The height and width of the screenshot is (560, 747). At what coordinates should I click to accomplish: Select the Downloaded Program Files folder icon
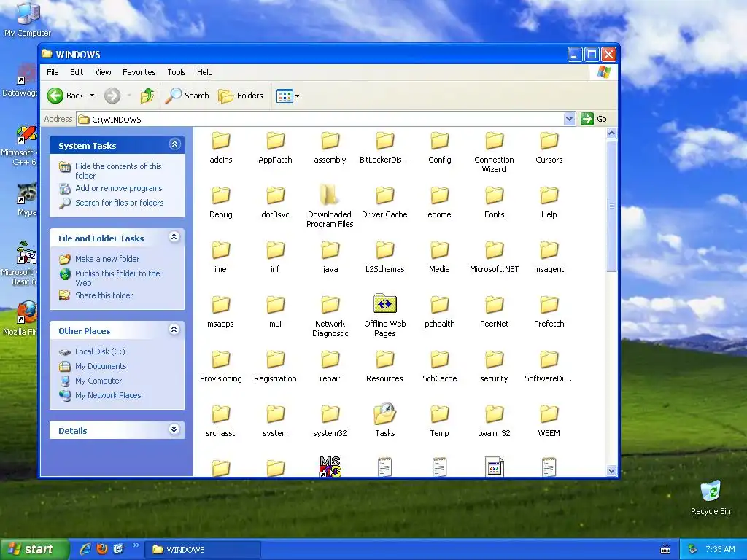[x=330, y=195]
